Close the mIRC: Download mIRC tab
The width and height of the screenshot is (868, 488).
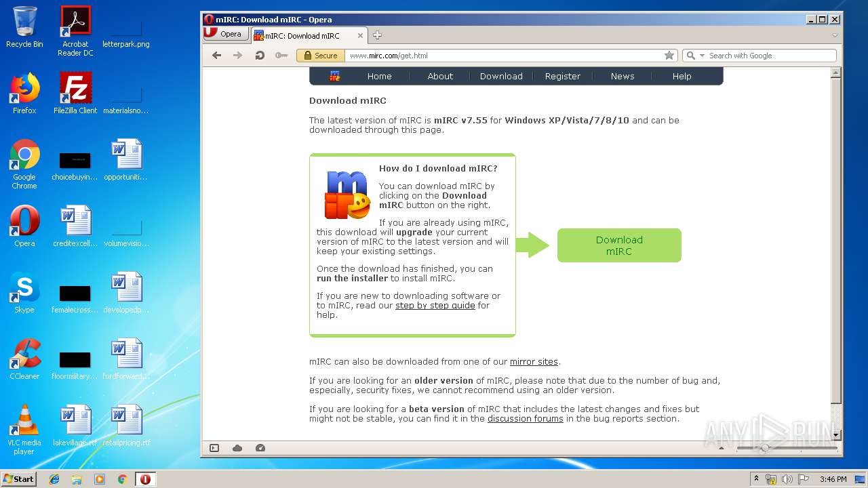[x=360, y=36]
